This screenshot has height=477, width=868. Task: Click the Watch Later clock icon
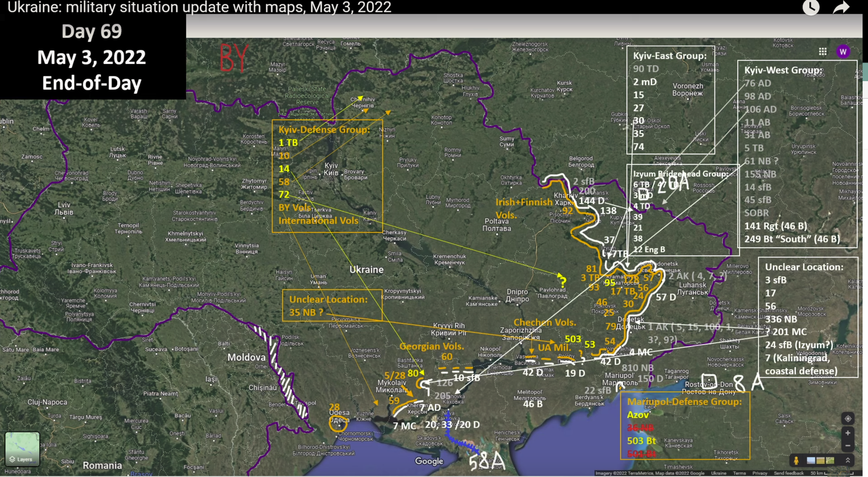[810, 8]
